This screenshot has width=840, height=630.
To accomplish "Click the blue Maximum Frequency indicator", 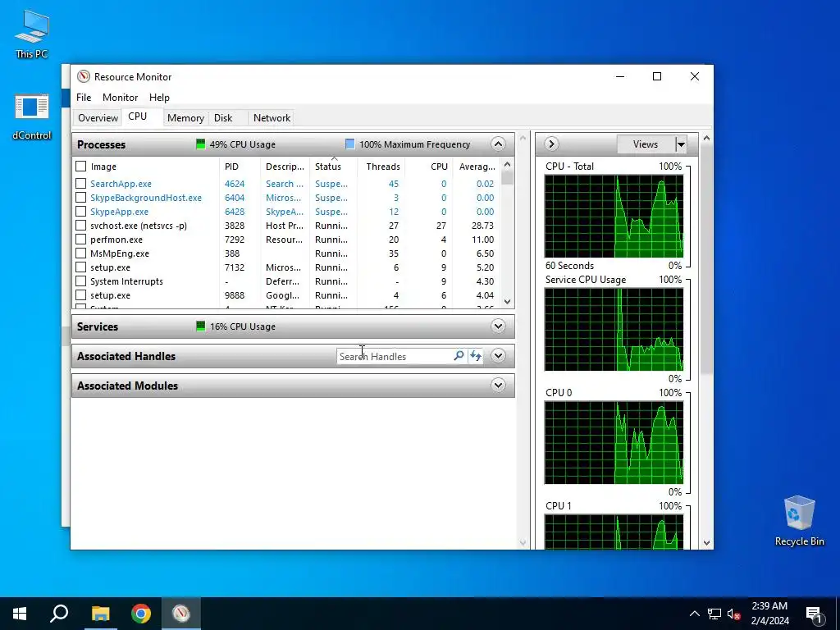I will coord(349,144).
